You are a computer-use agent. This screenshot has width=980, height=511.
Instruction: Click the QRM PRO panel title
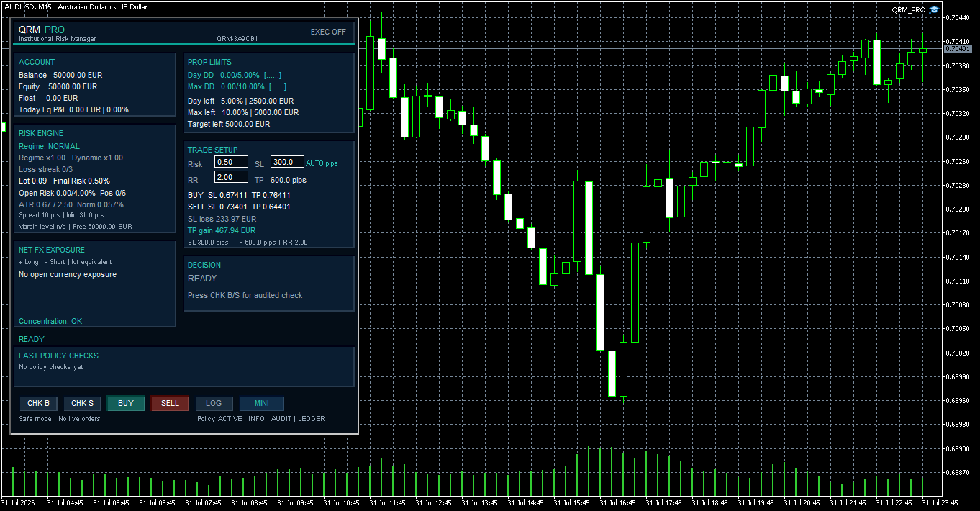[x=42, y=30]
